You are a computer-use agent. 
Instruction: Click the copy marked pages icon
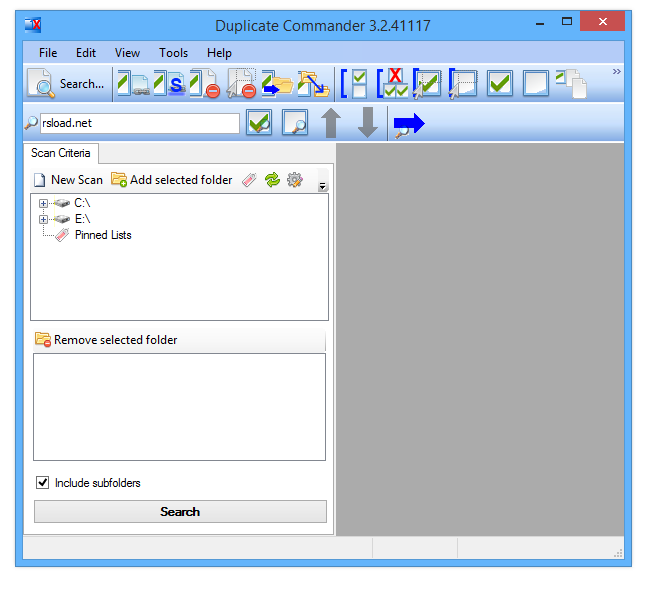571,84
